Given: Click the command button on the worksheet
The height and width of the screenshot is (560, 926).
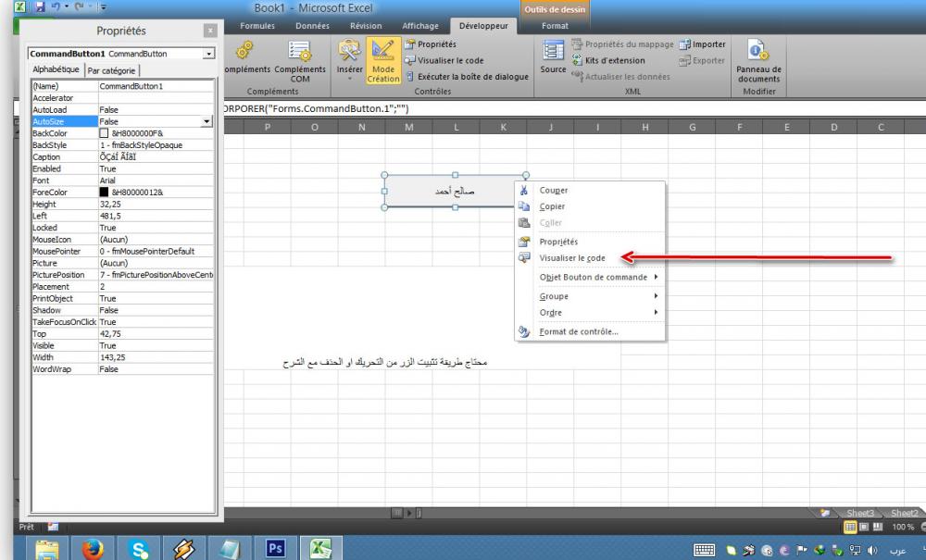Looking at the screenshot, I should (455, 192).
